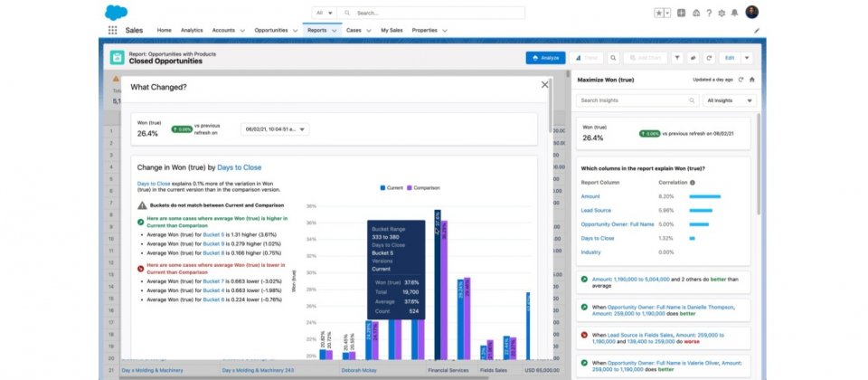This screenshot has height=380, width=868.
Task: Click the Salesforce cloud logo
Action: (x=117, y=12)
